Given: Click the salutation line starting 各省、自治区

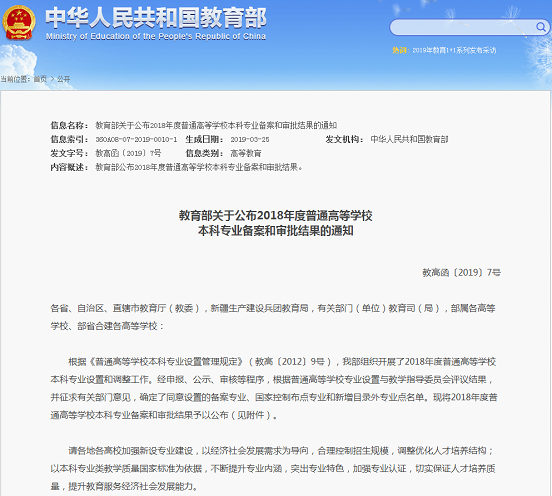Looking at the screenshot, I should (x=273, y=317).
